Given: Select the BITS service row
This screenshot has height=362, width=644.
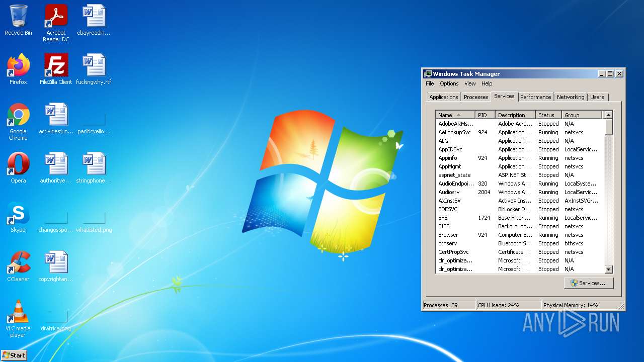Looking at the screenshot, I should pos(520,226).
